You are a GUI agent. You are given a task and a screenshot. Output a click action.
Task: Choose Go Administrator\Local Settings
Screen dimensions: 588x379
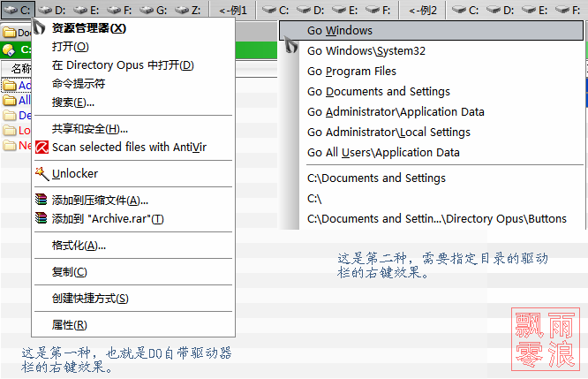(431, 133)
